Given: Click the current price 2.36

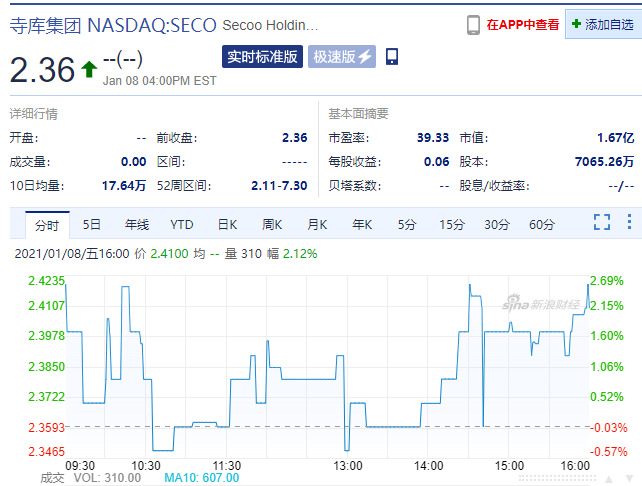Looking at the screenshot, I should (42, 69).
